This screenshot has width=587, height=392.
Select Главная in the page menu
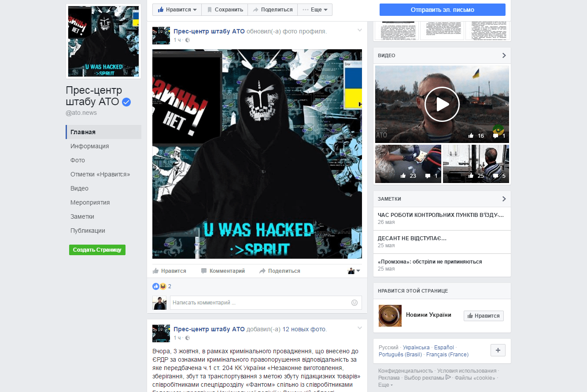103,132
